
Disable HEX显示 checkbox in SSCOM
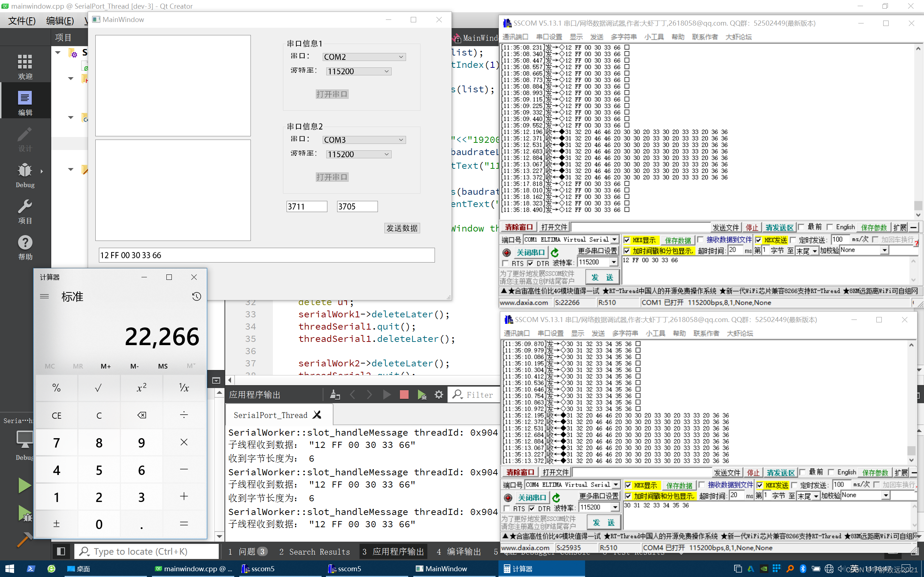(627, 240)
